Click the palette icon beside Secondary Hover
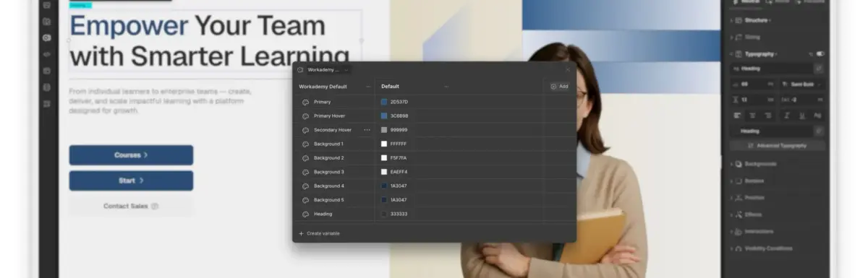The height and width of the screenshot is (278, 868). coord(305,130)
